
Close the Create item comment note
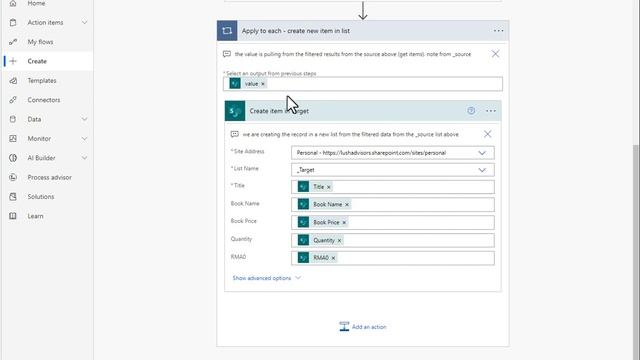click(487, 134)
